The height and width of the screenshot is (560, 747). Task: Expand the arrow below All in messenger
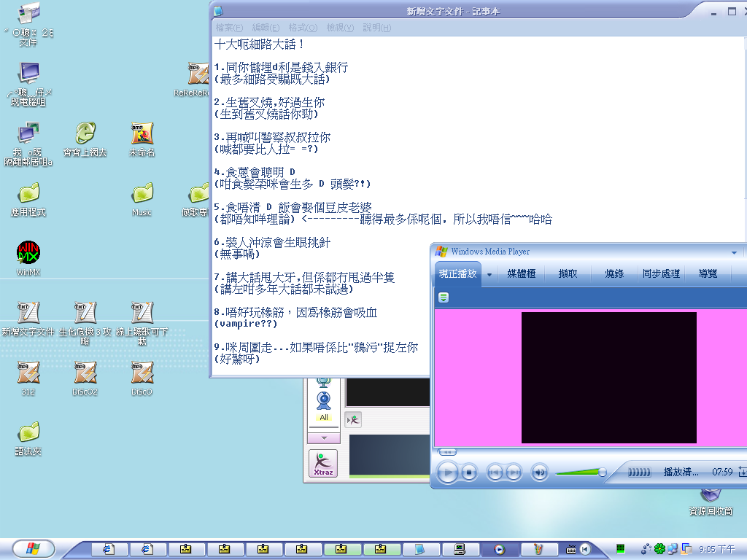tap(324, 437)
